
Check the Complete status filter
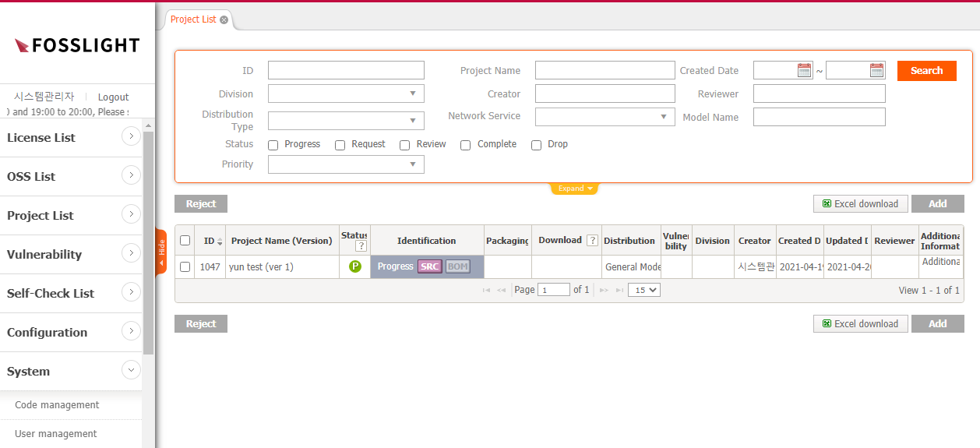click(x=465, y=145)
